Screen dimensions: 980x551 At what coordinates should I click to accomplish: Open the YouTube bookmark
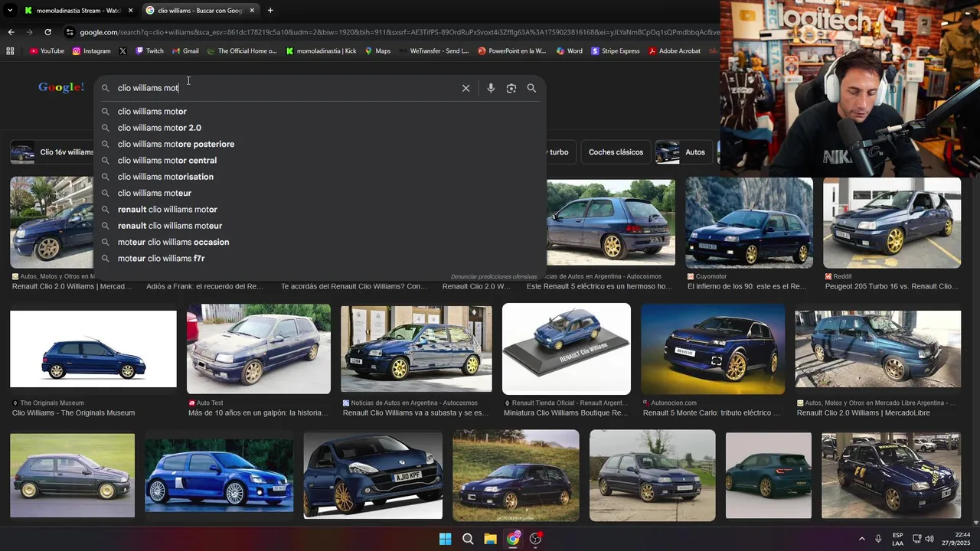click(x=47, y=51)
